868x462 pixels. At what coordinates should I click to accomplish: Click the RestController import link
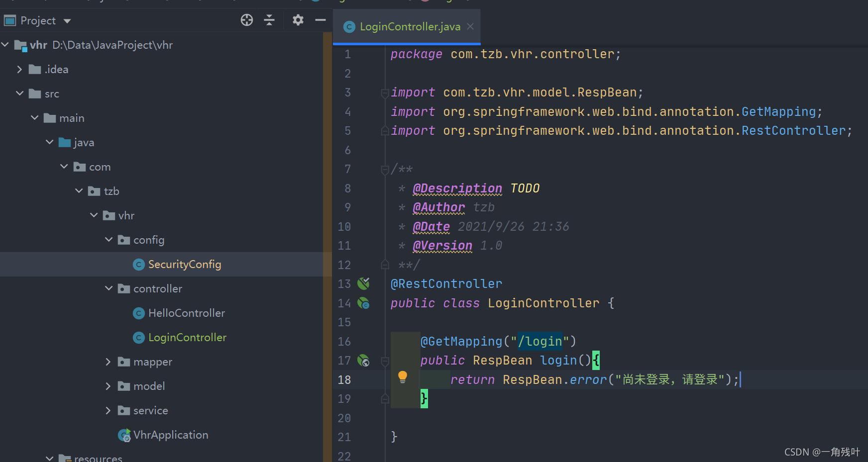click(x=793, y=131)
